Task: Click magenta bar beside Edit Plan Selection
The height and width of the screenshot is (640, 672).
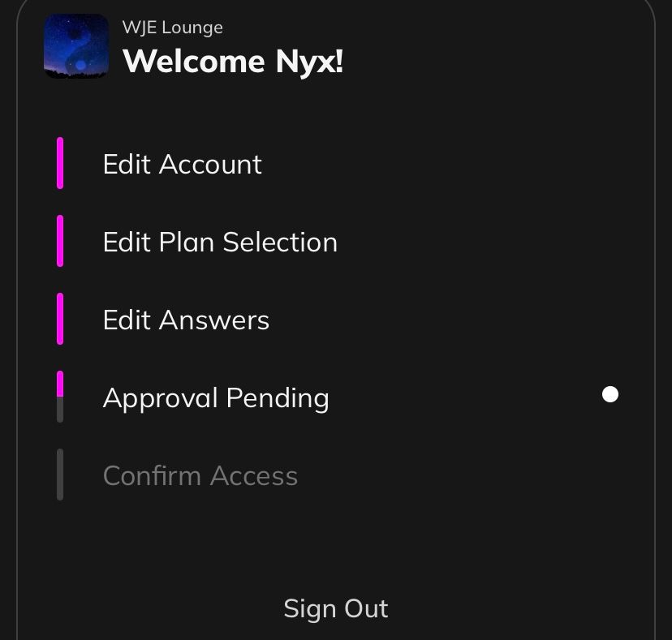Action: tap(60, 241)
